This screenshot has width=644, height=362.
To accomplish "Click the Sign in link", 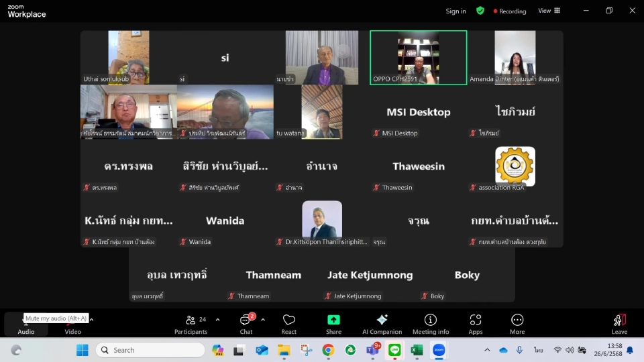I will 455,11.
